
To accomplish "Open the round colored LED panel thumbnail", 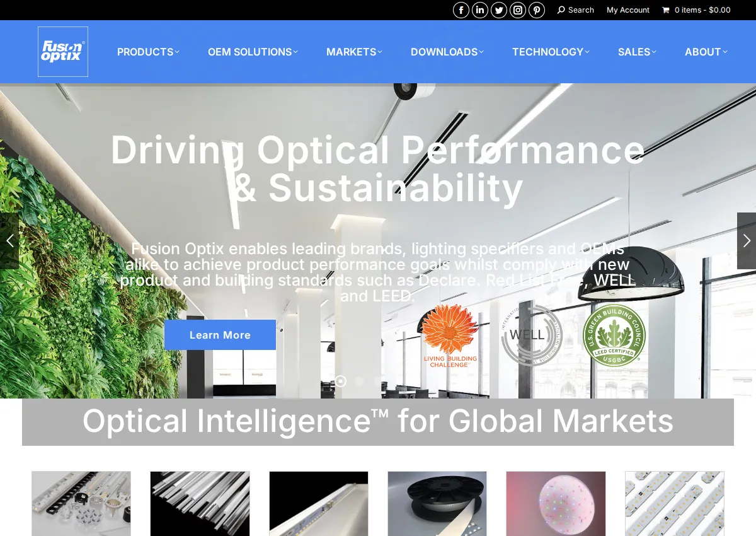I will coord(556,504).
